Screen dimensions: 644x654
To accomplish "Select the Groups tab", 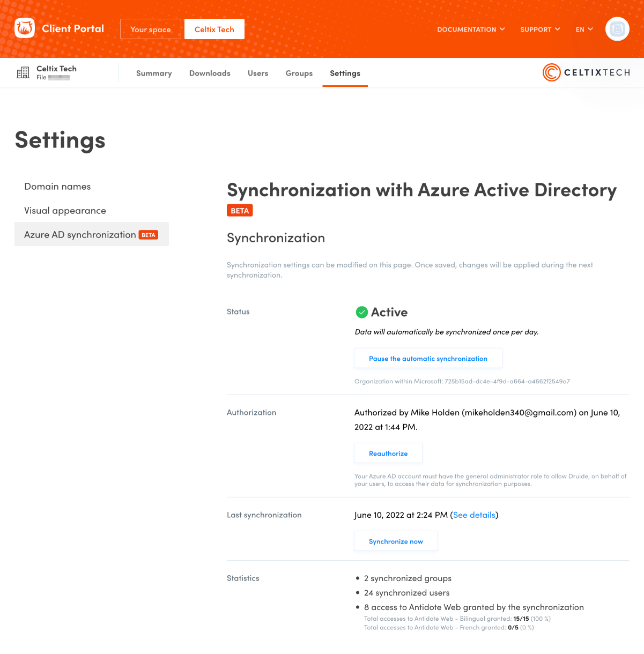I will coord(299,73).
